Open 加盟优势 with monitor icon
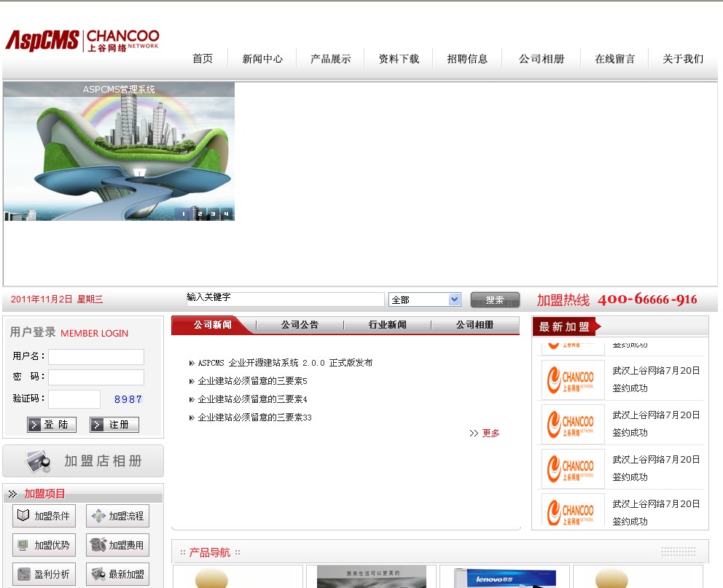 [44, 545]
